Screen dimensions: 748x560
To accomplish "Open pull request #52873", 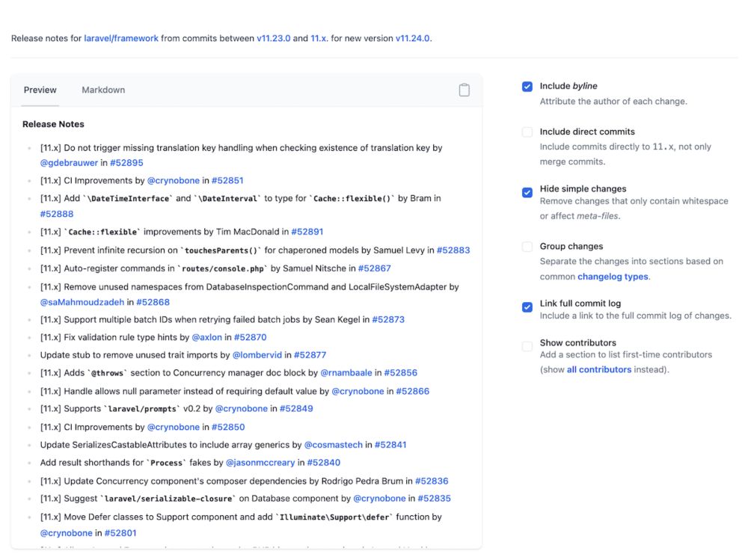I will pos(387,319).
